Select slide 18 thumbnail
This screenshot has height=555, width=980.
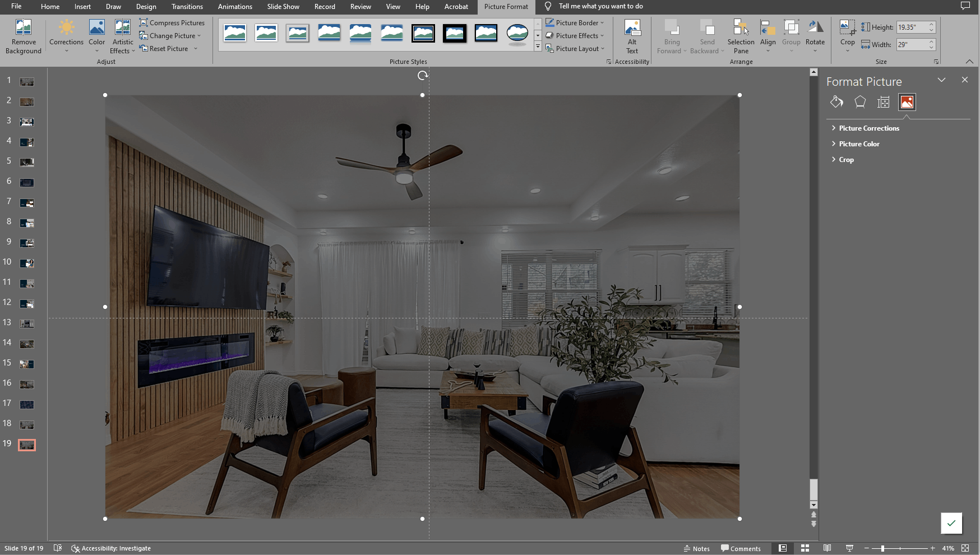pos(27,424)
